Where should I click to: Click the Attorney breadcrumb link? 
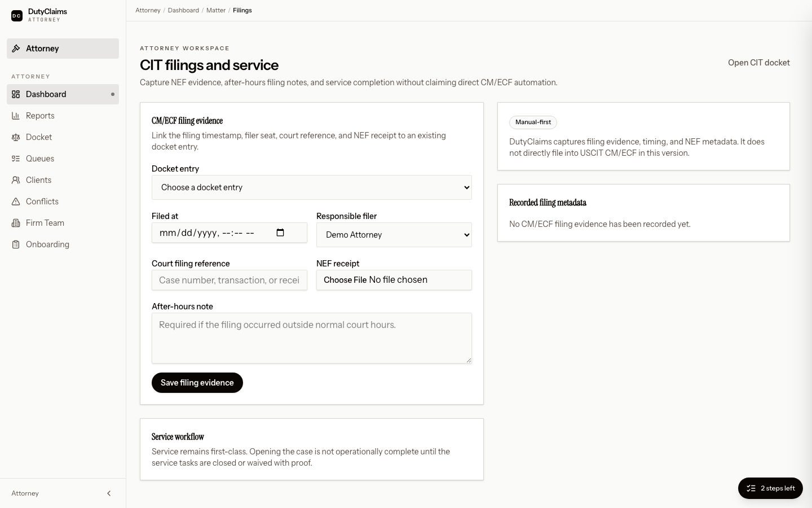tap(148, 10)
